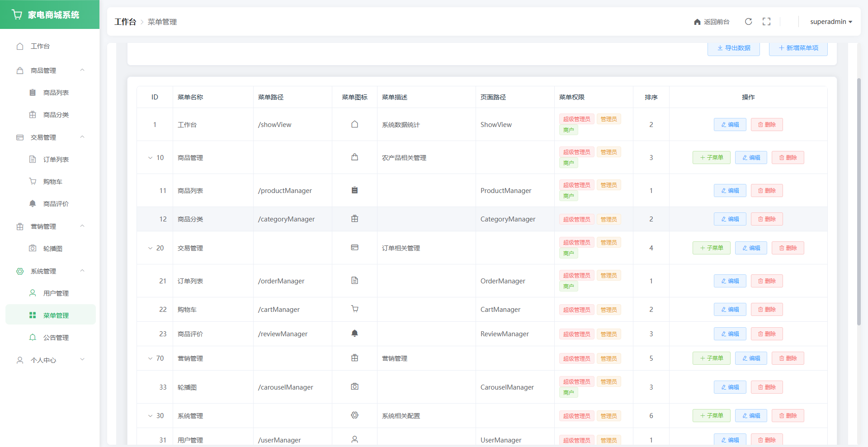
Task: Click the 导出数据 button
Action: coord(733,48)
